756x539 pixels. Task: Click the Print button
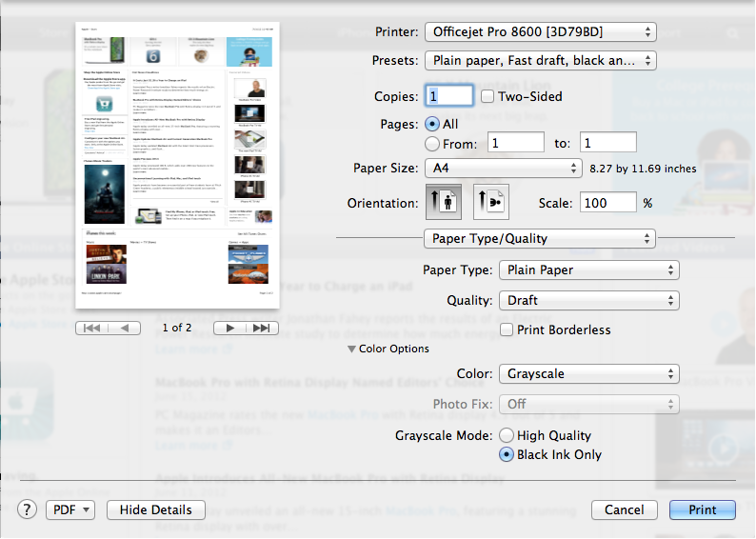tap(703, 509)
